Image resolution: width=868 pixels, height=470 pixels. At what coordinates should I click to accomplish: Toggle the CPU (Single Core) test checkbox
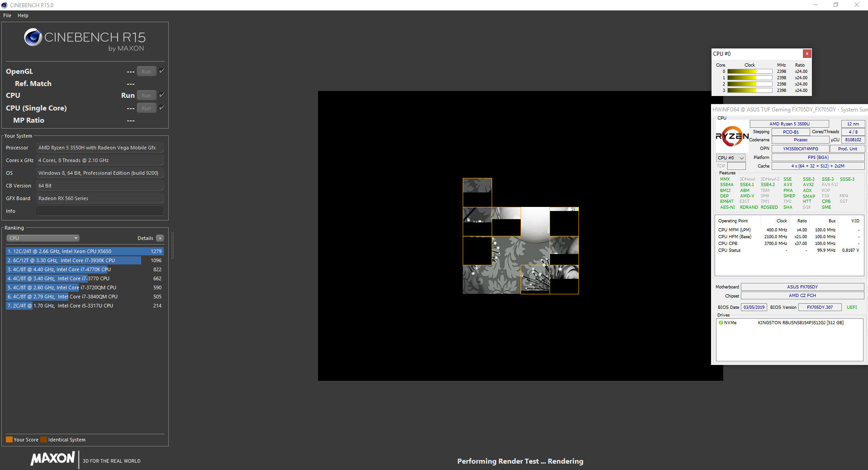tap(161, 108)
